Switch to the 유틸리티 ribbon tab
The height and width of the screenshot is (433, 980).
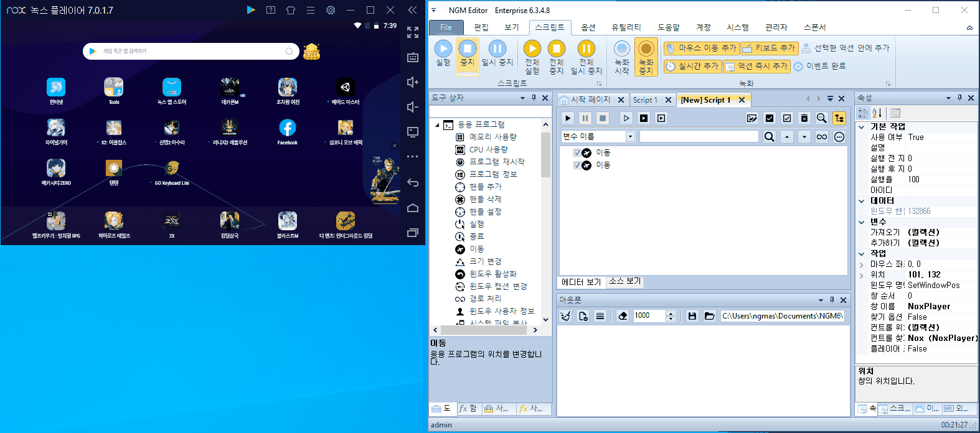point(626,27)
